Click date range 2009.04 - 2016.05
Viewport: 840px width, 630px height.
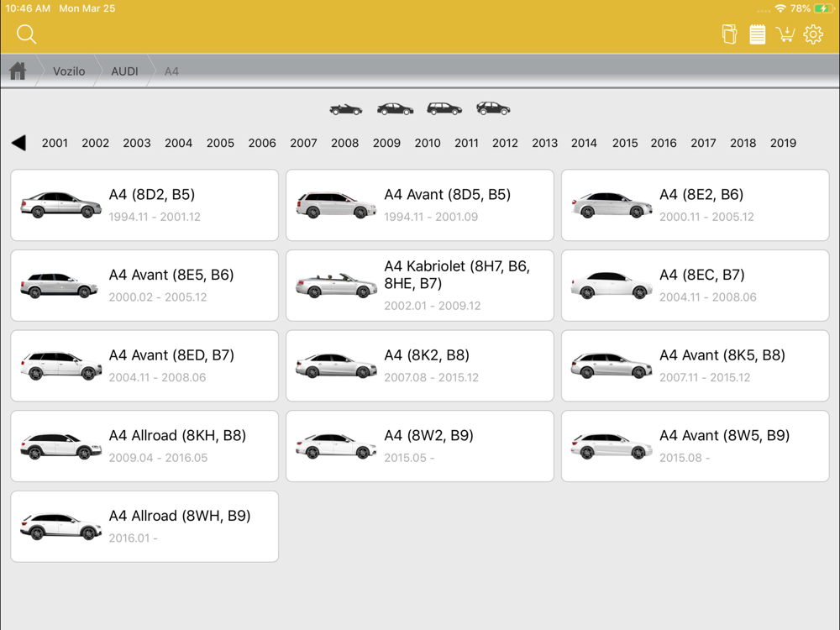tap(158, 458)
